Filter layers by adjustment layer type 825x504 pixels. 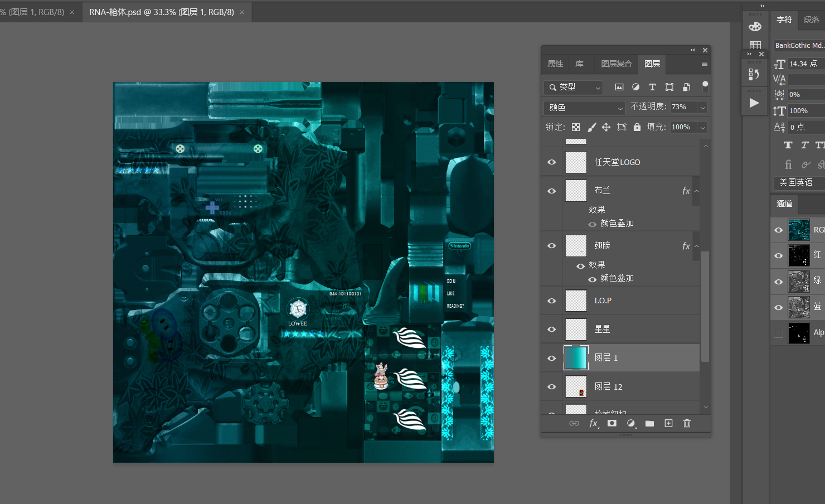coord(635,87)
